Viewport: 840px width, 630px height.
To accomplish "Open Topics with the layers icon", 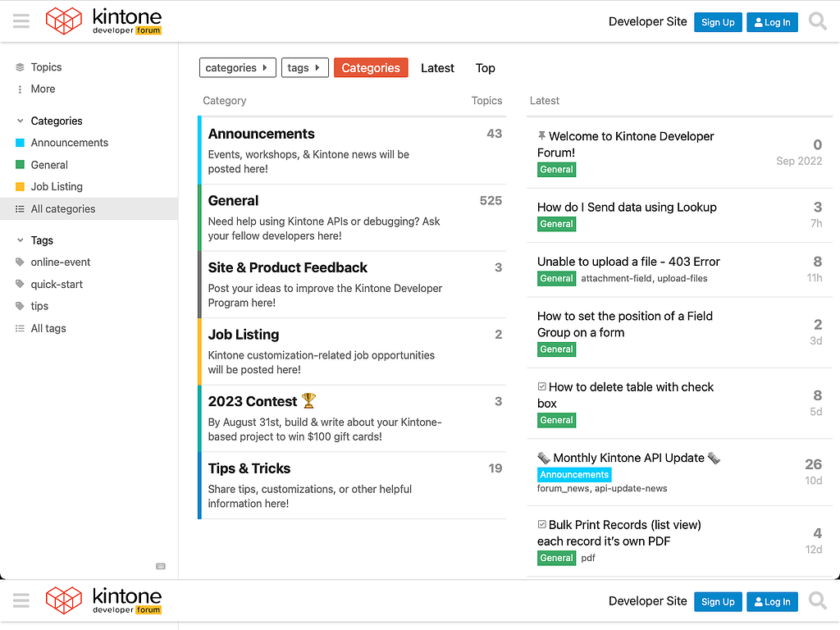I will (21, 67).
